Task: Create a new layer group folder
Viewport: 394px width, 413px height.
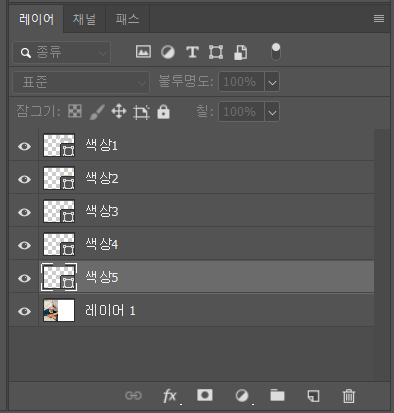Action: tap(277, 395)
